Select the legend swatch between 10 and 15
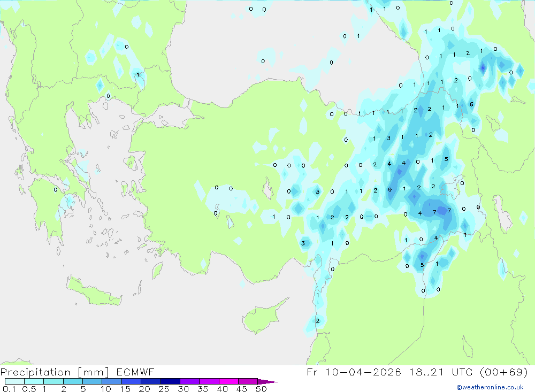 [112, 381]
